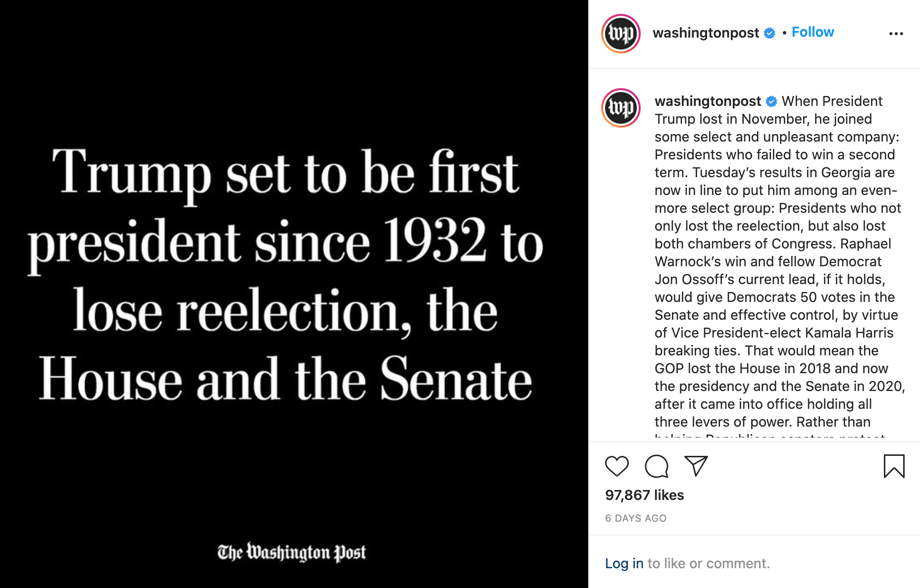Open comments with the speech bubble icon

657,466
